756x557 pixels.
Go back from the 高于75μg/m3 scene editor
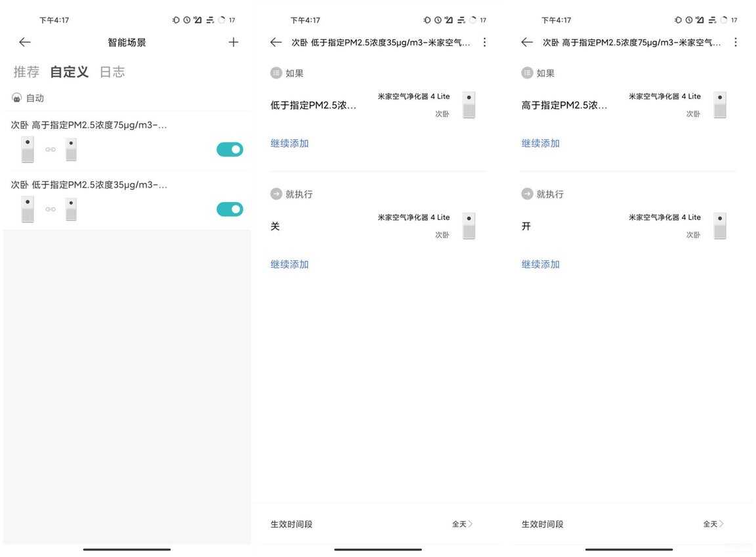(527, 43)
